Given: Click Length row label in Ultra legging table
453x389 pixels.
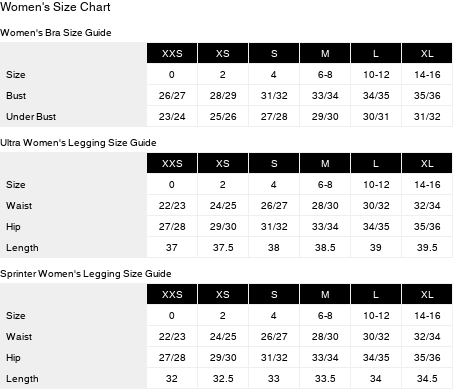Looking at the screenshot, I should pos(22,248).
